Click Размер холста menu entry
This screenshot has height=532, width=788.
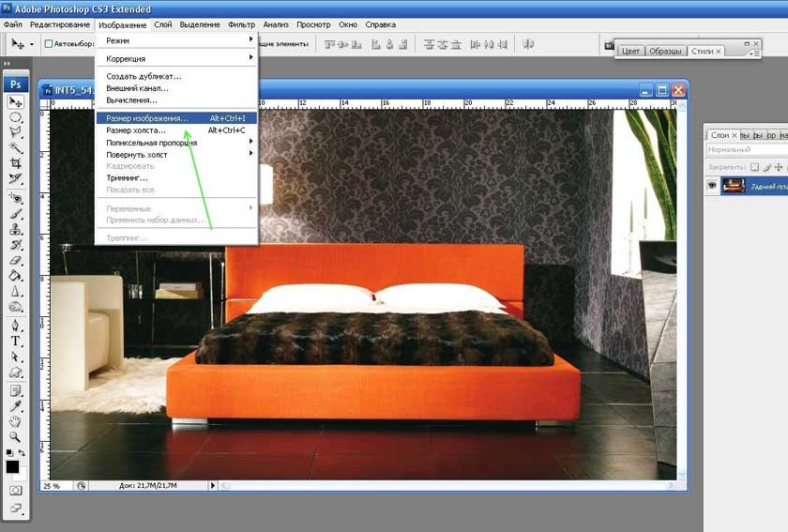[136, 130]
